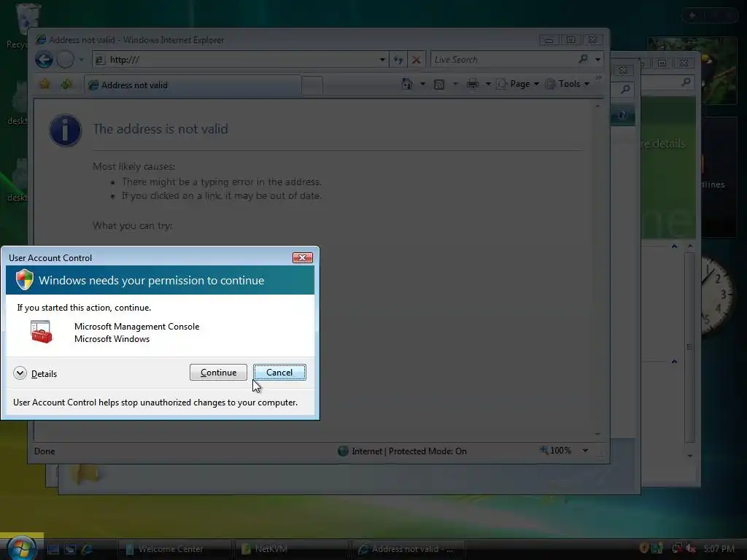Switch to Welcome Center taskbar button
The image size is (747, 560).
(174, 549)
